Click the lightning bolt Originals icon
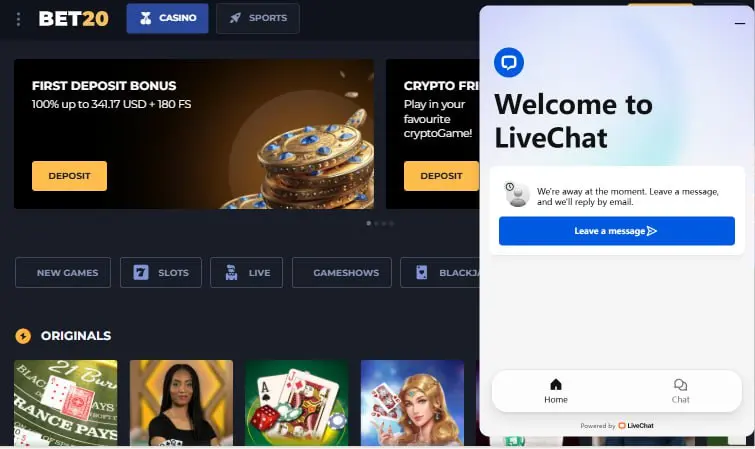The image size is (755, 449). tap(23, 336)
